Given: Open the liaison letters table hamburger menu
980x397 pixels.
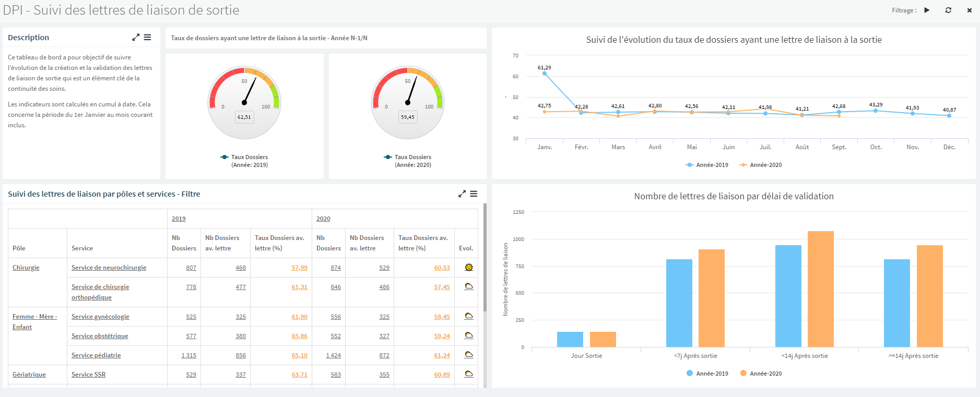Looking at the screenshot, I should coord(474,194).
